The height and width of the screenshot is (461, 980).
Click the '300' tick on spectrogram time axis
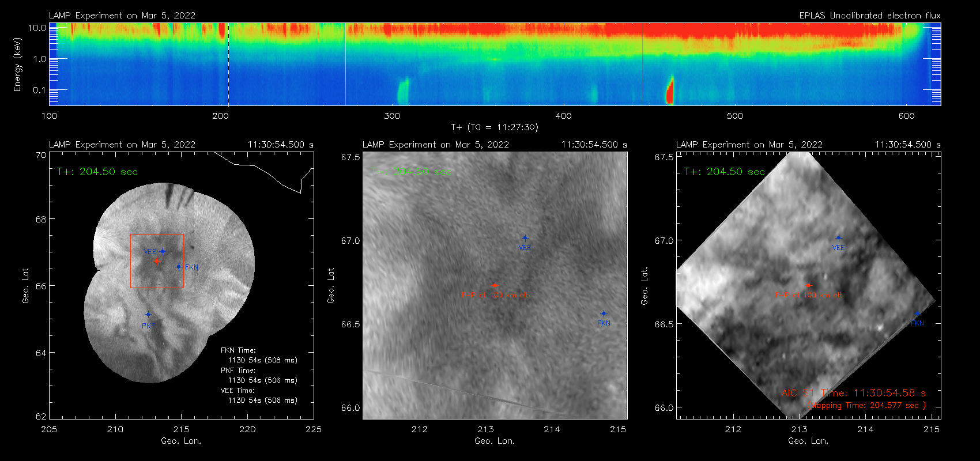click(x=392, y=116)
